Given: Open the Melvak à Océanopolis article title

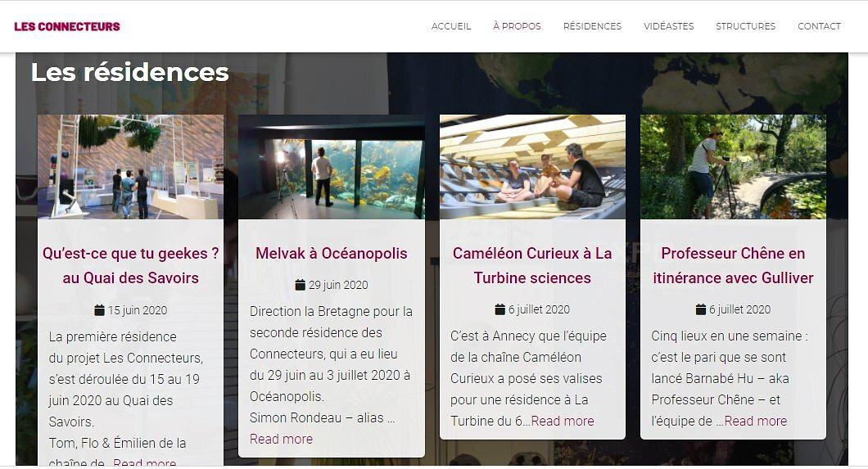Looking at the screenshot, I should click(x=332, y=253).
